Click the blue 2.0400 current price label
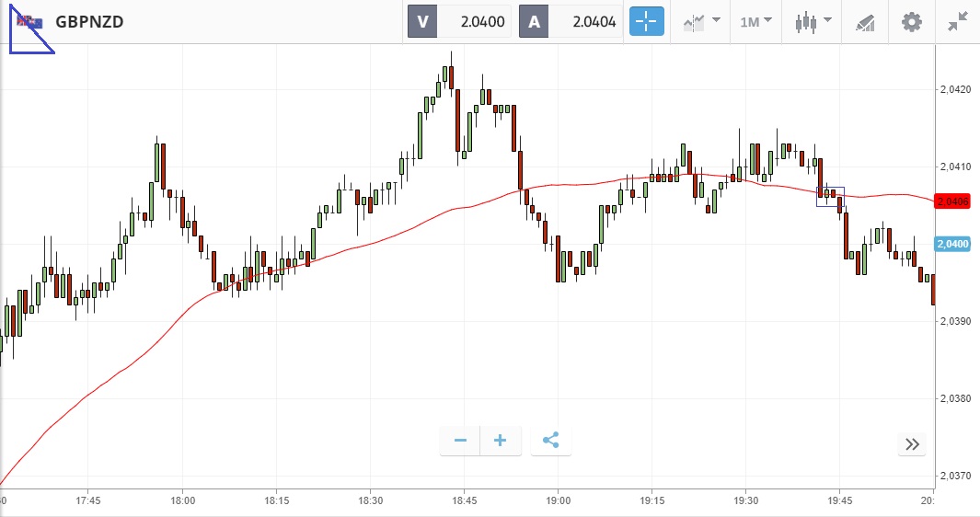The width and height of the screenshot is (980, 517). [951, 244]
